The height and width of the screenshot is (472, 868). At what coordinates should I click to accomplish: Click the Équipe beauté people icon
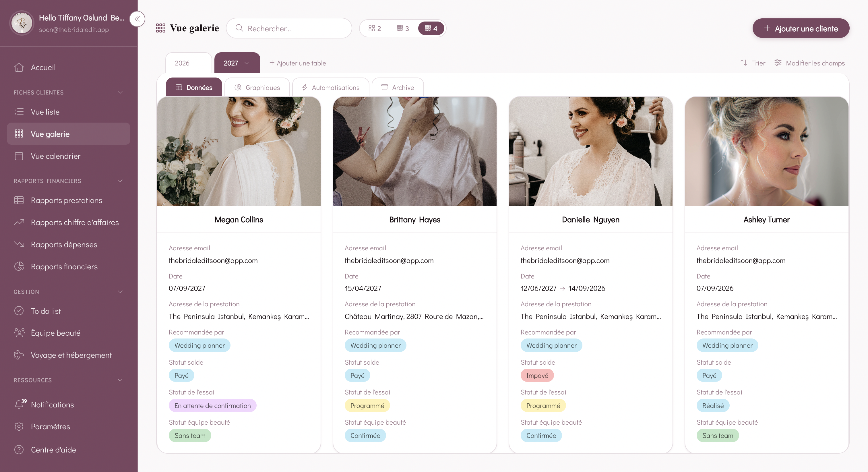(19, 333)
